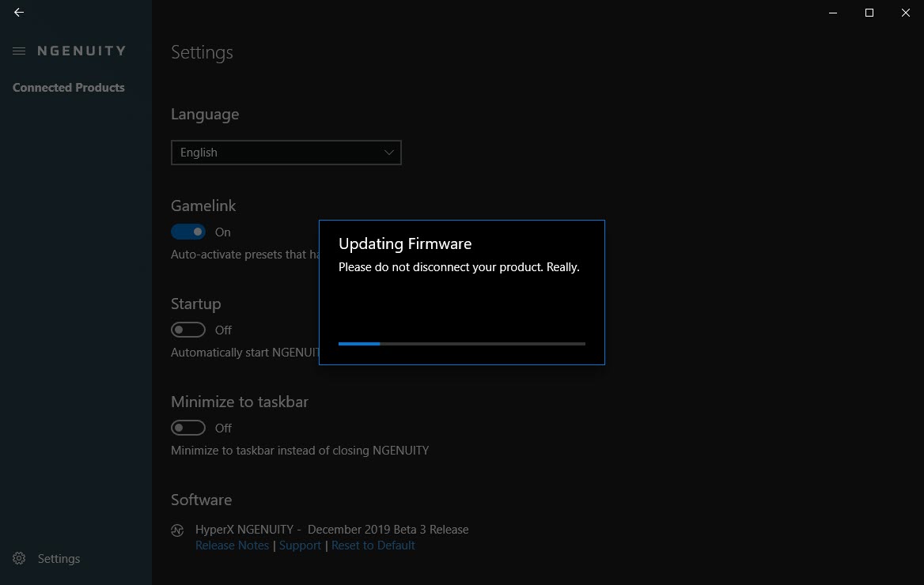This screenshot has height=585, width=924.
Task: Go back using the back arrow
Action: [19, 13]
